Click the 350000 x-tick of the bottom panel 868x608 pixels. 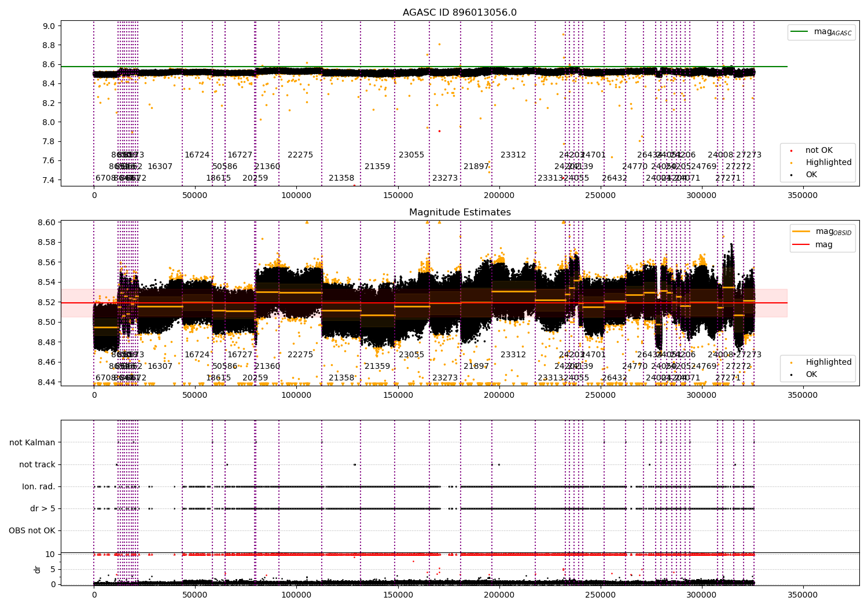[x=803, y=596]
